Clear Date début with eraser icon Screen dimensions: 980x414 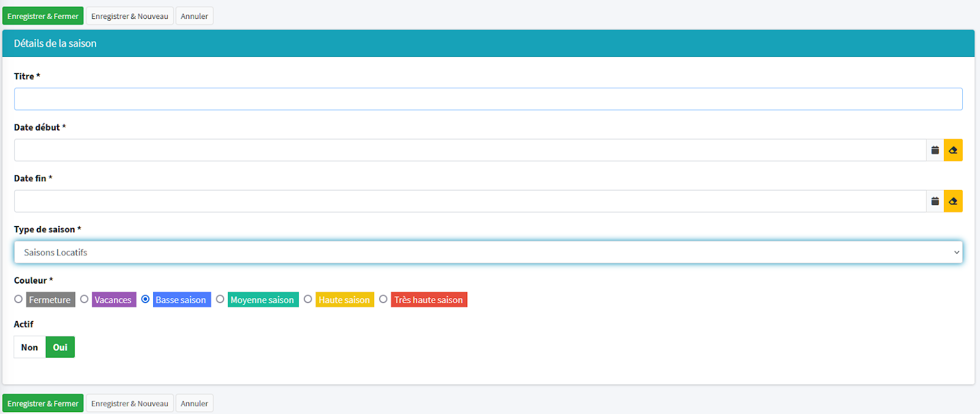click(953, 150)
